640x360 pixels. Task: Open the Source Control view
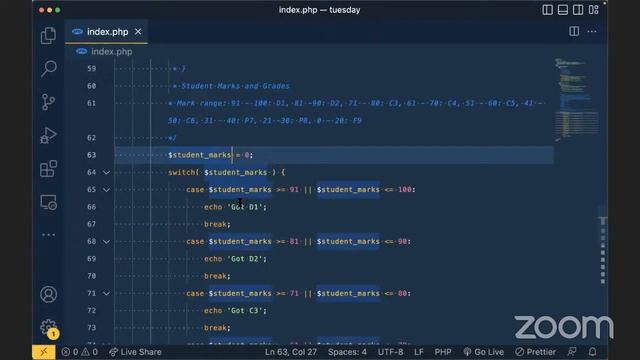point(48,102)
